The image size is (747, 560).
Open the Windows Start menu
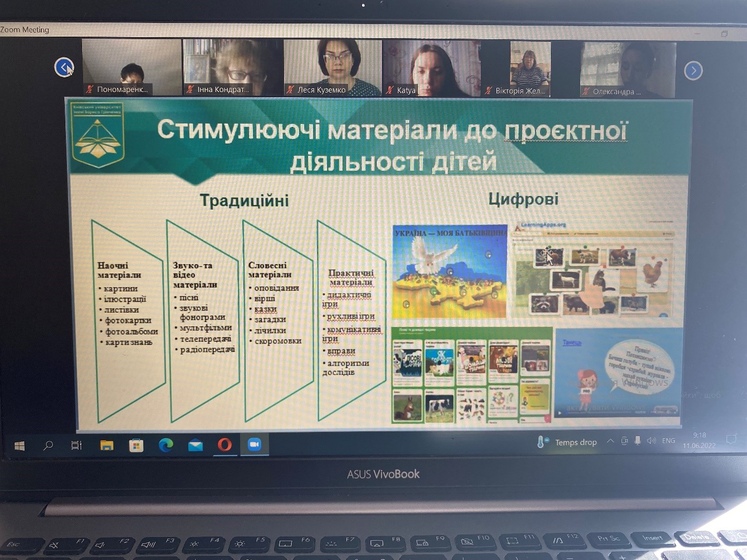[x=20, y=445]
